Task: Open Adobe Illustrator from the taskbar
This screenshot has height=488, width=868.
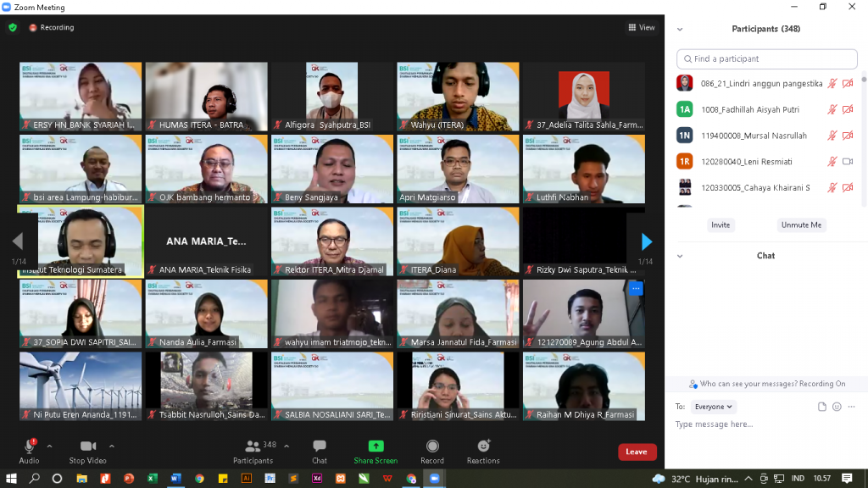Action: point(247,479)
